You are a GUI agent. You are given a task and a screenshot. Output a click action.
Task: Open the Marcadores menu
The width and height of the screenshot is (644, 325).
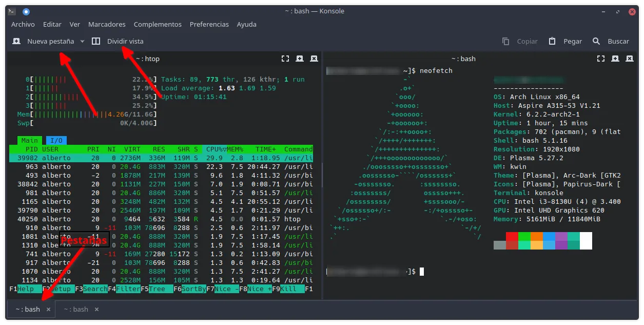[x=107, y=24]
